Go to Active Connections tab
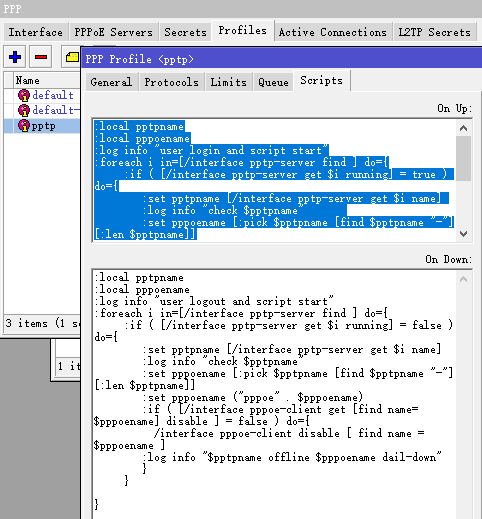The width and height of the screenshot is (482, 519). [x=333, y=32]
